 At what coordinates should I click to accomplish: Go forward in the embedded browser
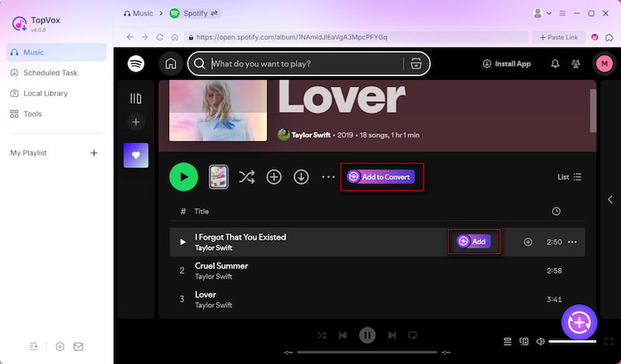tap(145, 36)
